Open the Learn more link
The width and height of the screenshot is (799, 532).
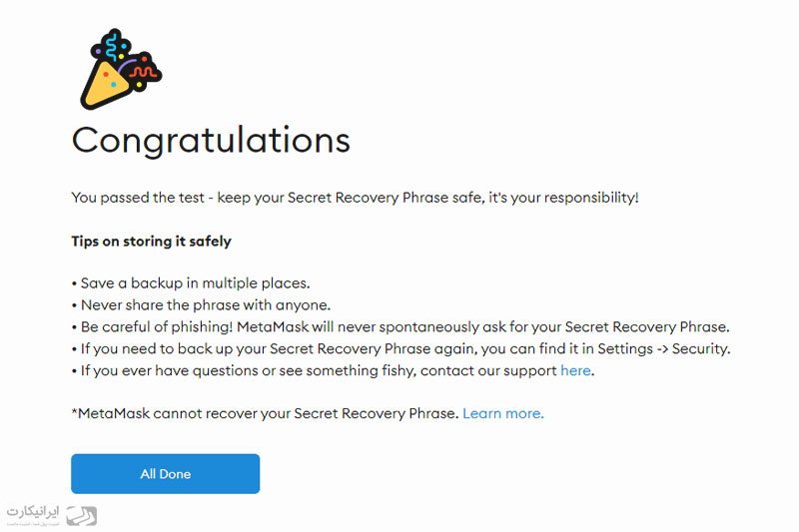click(503, 413)
